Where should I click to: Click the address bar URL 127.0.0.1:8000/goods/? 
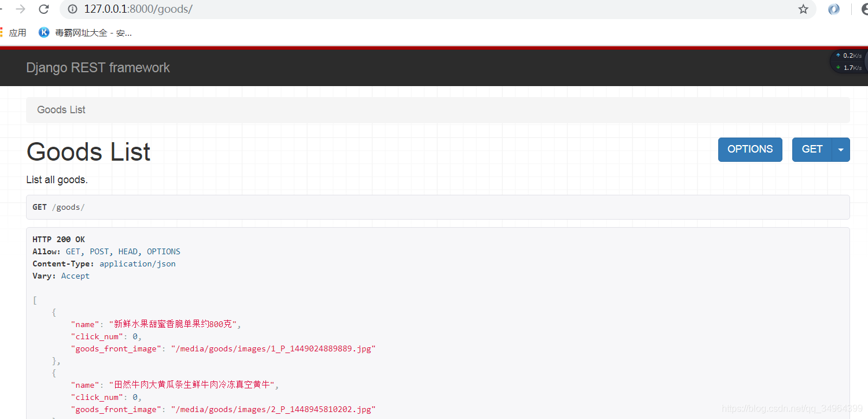point(138,9)
